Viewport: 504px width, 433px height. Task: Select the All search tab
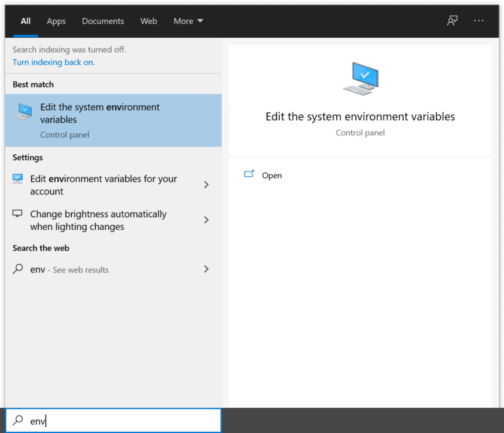(x=26, y=21)
